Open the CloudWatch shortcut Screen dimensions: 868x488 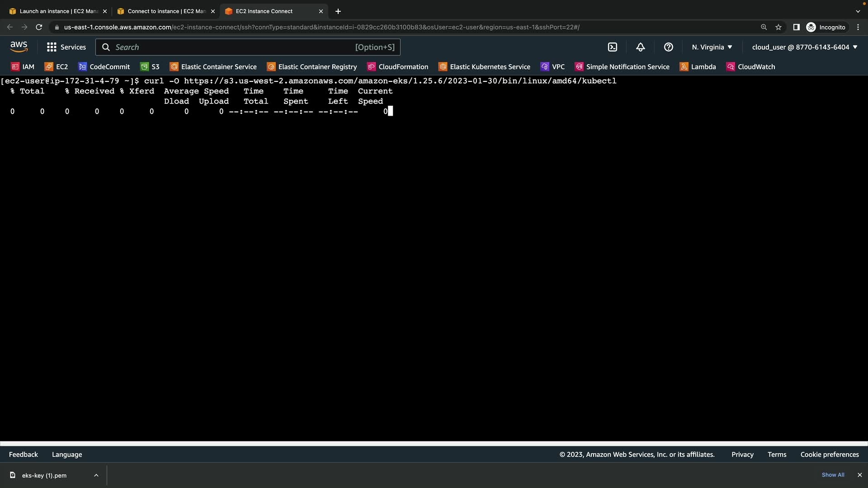coord(750,67)
